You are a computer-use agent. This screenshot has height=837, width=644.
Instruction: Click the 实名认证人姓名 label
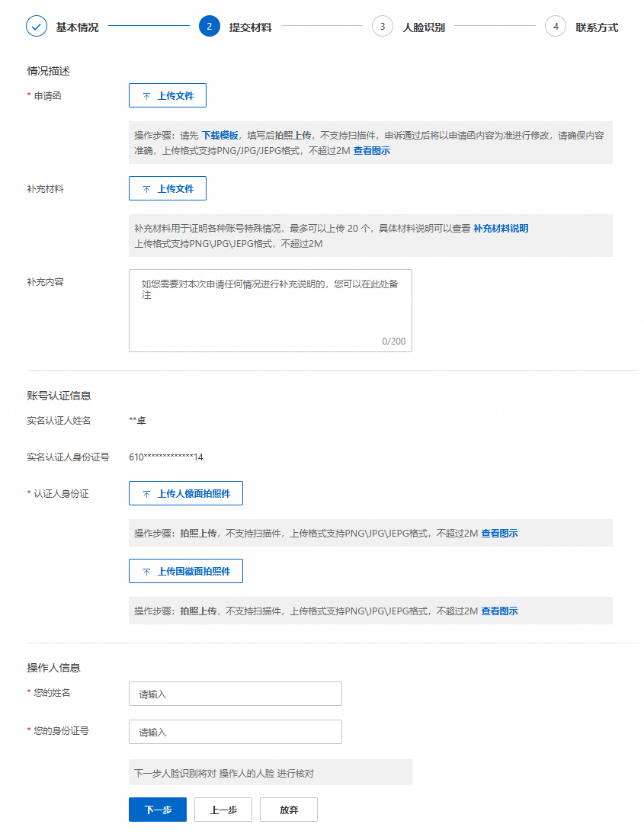pyautogui.click(x=59, y=421)
